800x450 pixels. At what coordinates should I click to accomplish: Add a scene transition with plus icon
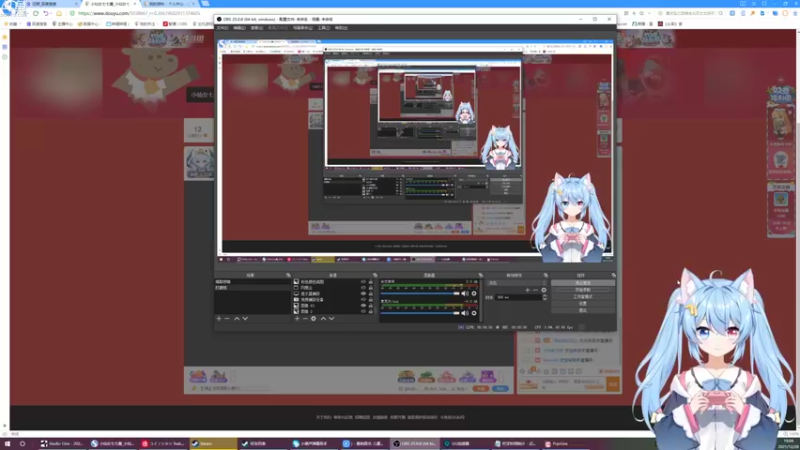tap(528, 290)
